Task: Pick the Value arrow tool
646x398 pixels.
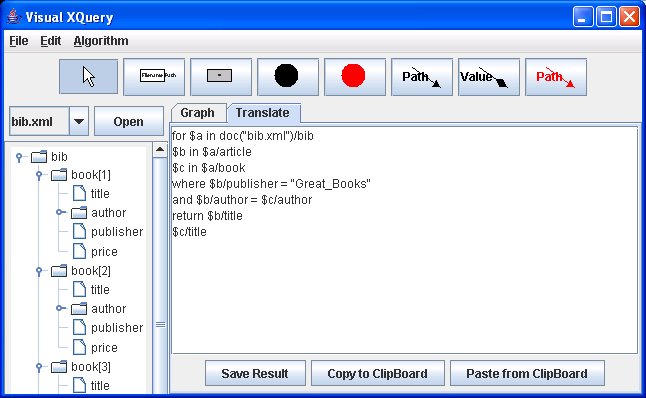Action: 489,77
